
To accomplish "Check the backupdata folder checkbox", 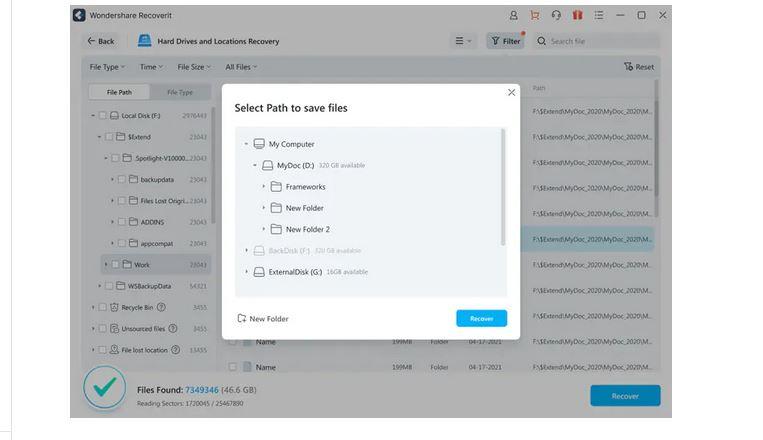I will [122, 180].
